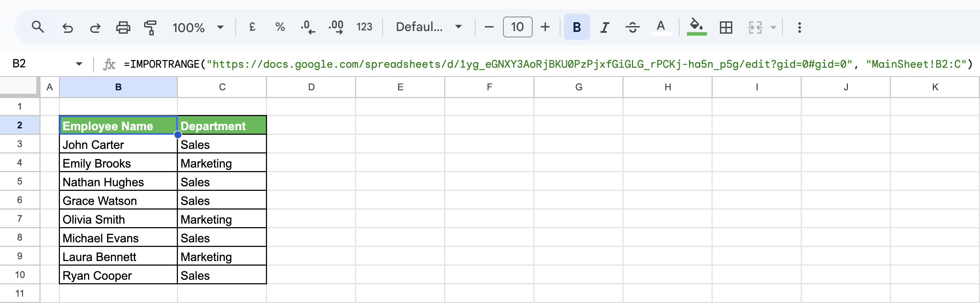Select the Nathan Hughes cell
Viewport: 980px width, 303px height.
(x=118, y=181)
